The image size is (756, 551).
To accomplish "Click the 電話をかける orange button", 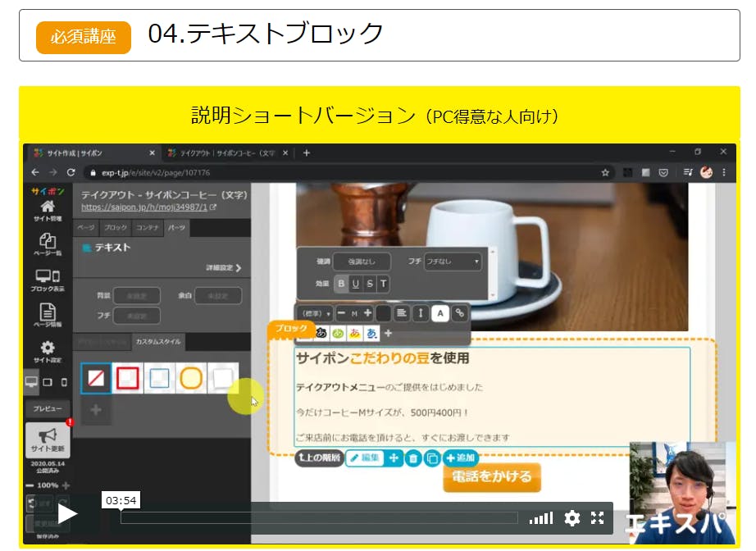I will coord(492,476).
